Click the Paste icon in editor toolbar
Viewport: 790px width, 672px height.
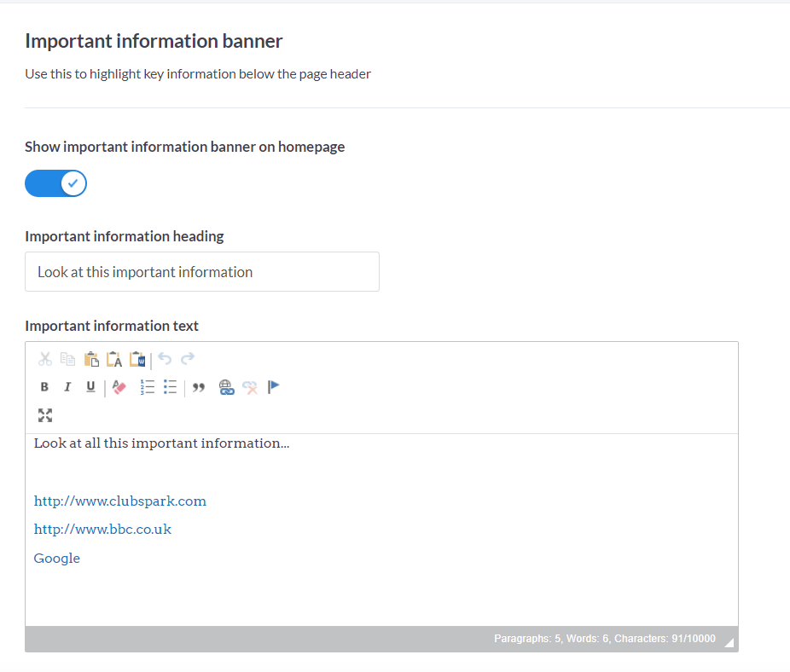pyautogui.click(x=91, y=359)
